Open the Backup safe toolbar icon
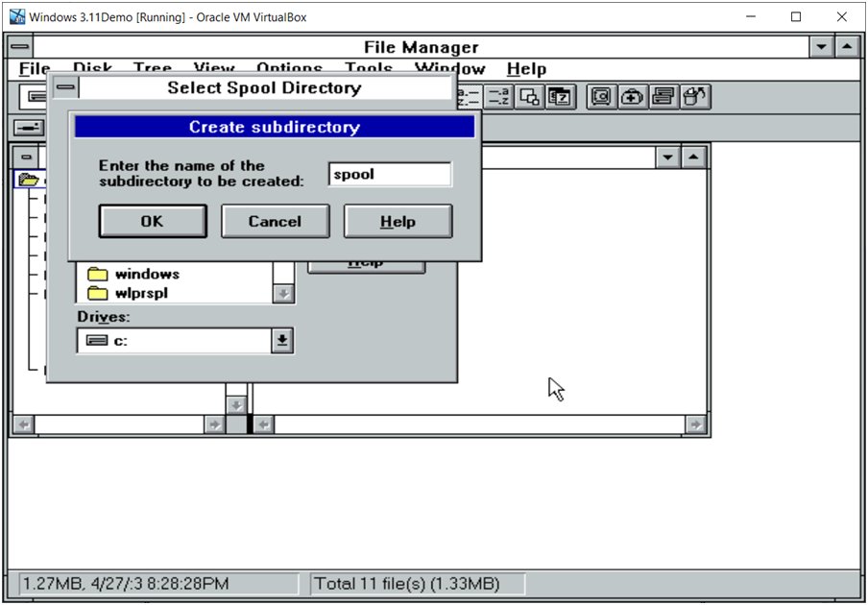The height and width of the screenshot is (605, 868). pos(601,97)
